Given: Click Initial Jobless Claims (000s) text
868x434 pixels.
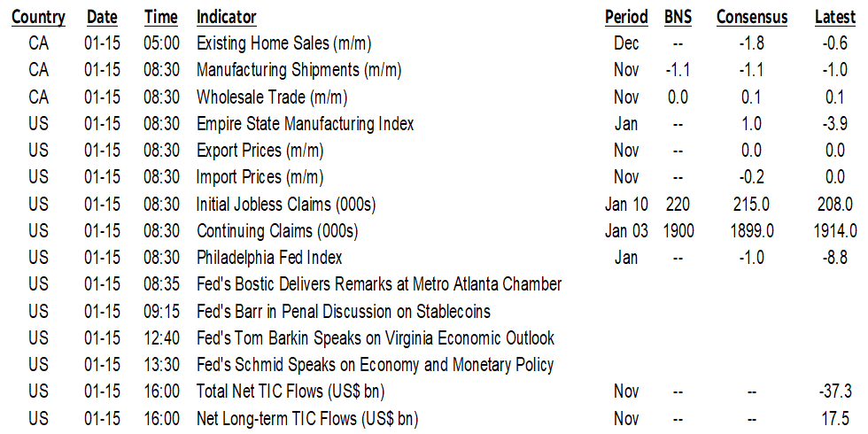Looking at the screenshot, I should click(x=286, y=205).
